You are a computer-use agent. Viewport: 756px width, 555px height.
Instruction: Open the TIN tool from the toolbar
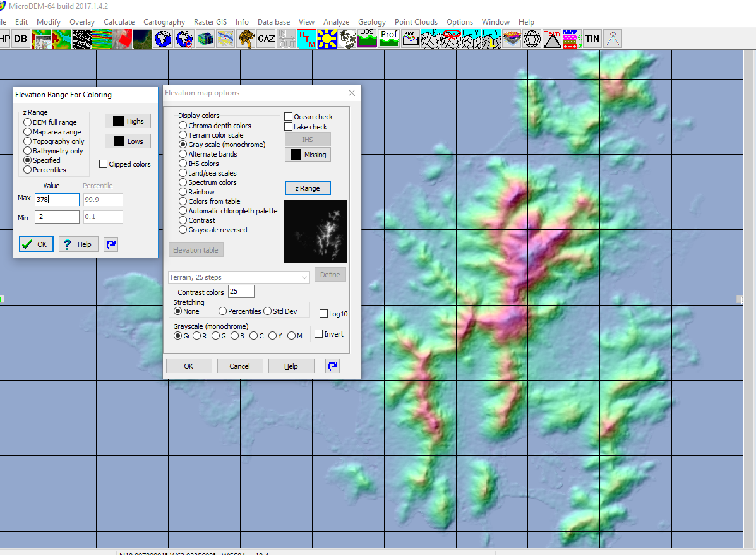click(592, 39)
